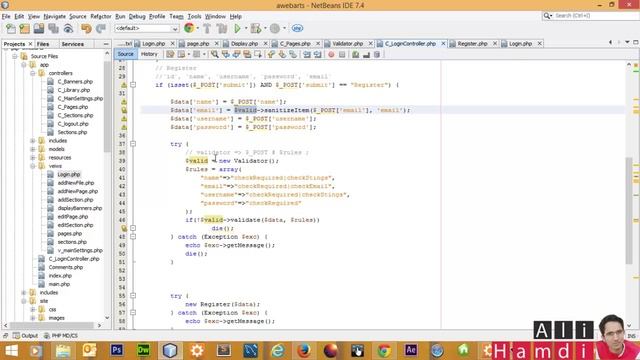Open After Effects from the taskbar
The image size is (640, 360).
point(411,350)
